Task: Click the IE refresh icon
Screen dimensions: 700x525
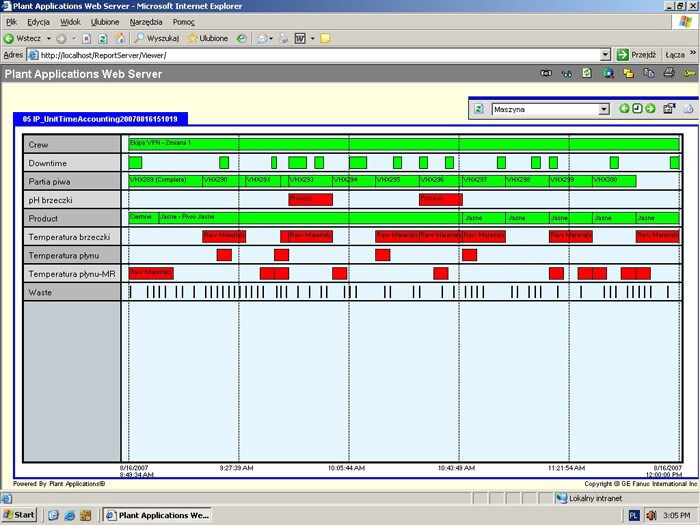Action: tap(103, 39)
